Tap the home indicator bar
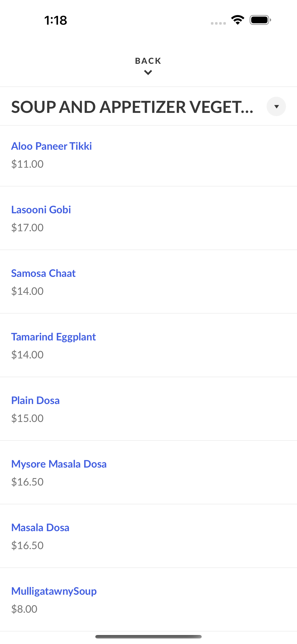297x644 pixels. [148, 636]
